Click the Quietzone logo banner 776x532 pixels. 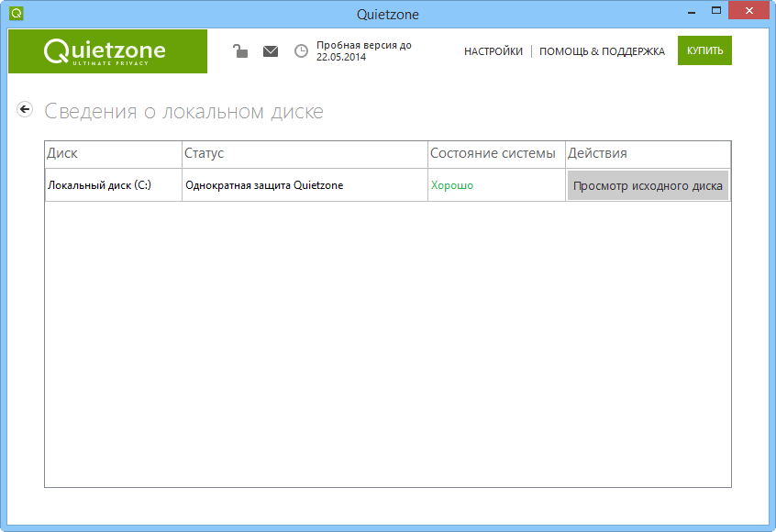pyautogui.click(x=108, y=51)
